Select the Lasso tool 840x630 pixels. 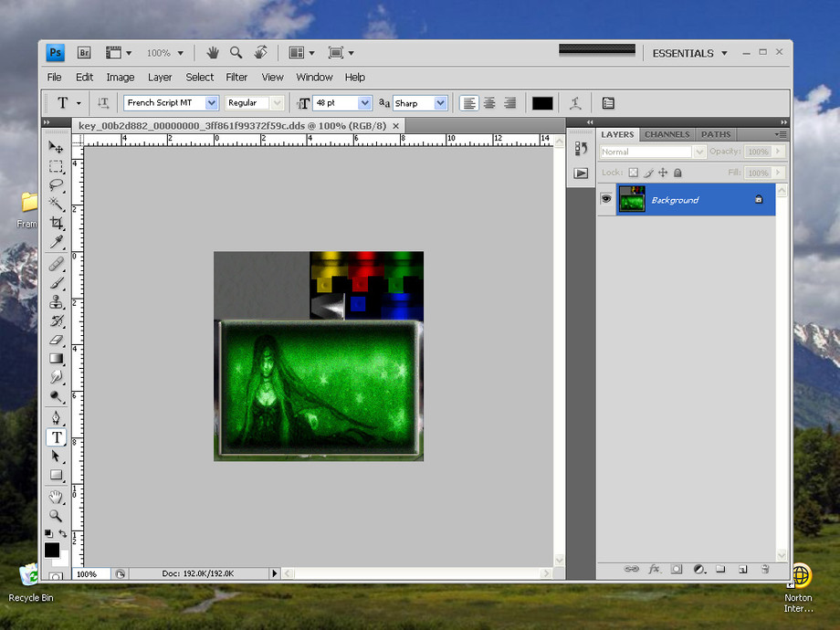[x=56, y=184]
